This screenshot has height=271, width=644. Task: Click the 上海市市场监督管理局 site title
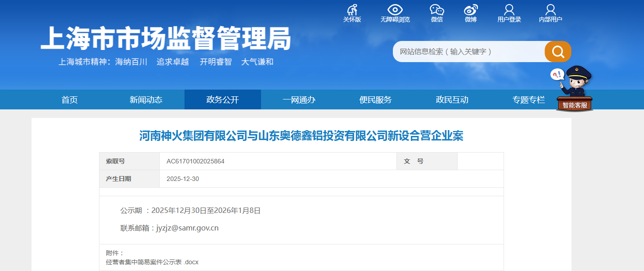point(166,39)
